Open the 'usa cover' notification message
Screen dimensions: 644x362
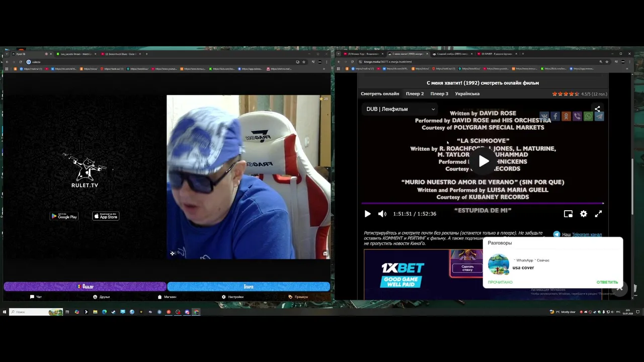[523, 267]
